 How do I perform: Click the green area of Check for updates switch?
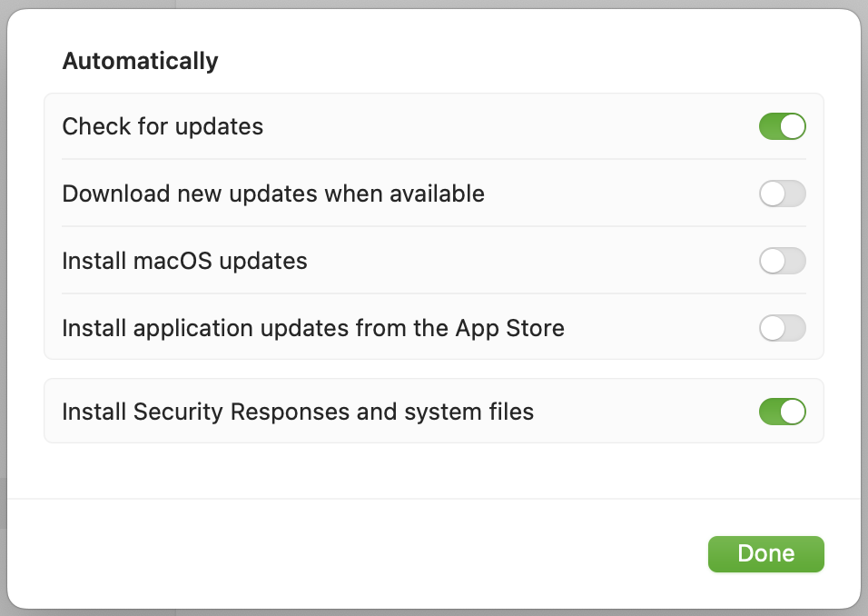point(770,126)
